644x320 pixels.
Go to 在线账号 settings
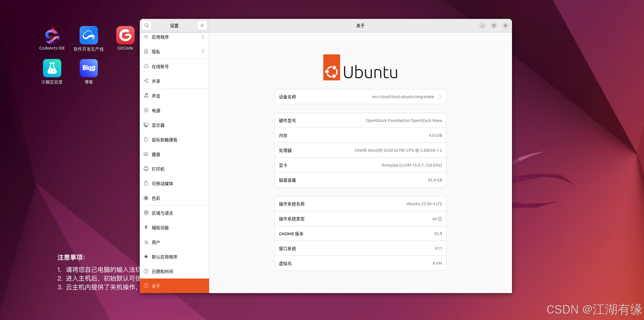[x=174, y=66]
